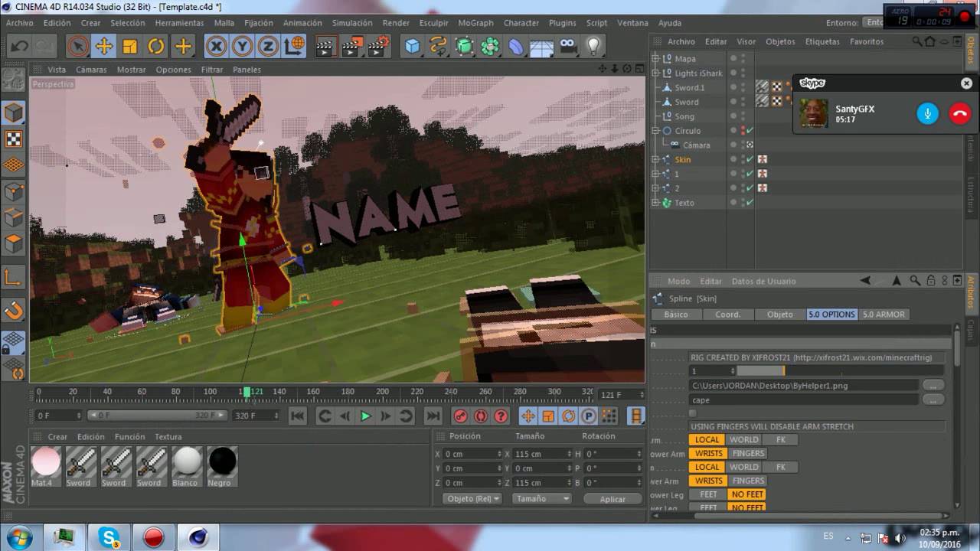Set upper arm to WORLD mode
980x551 pixels.
pos(743,440)
